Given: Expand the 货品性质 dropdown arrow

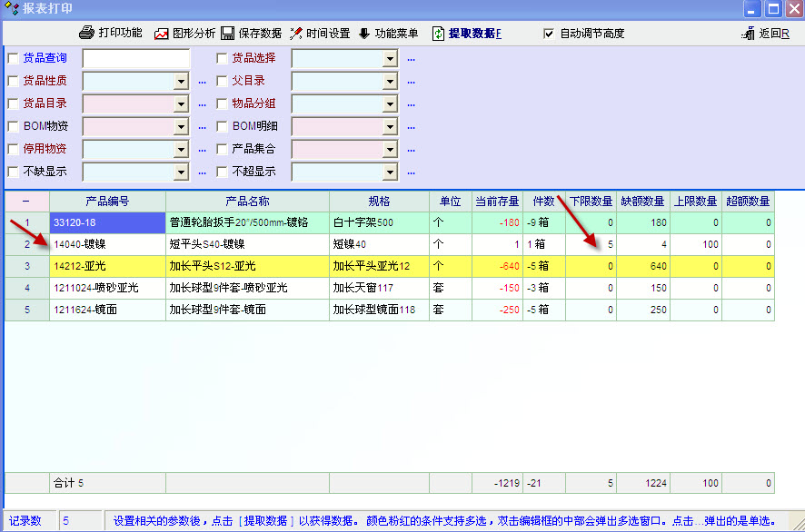Looking at the screenshot, I should [x=181, y=81].
